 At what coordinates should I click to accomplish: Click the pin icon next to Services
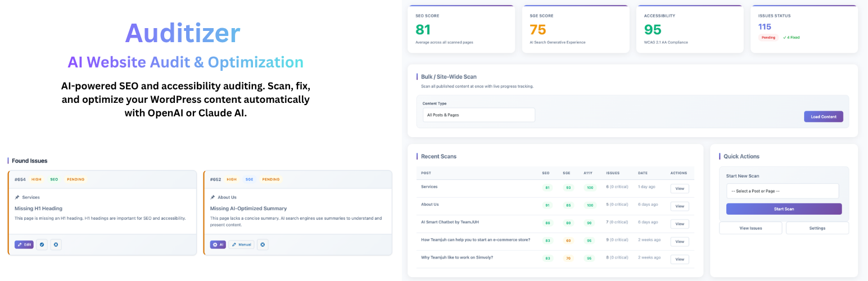(17, 197)
